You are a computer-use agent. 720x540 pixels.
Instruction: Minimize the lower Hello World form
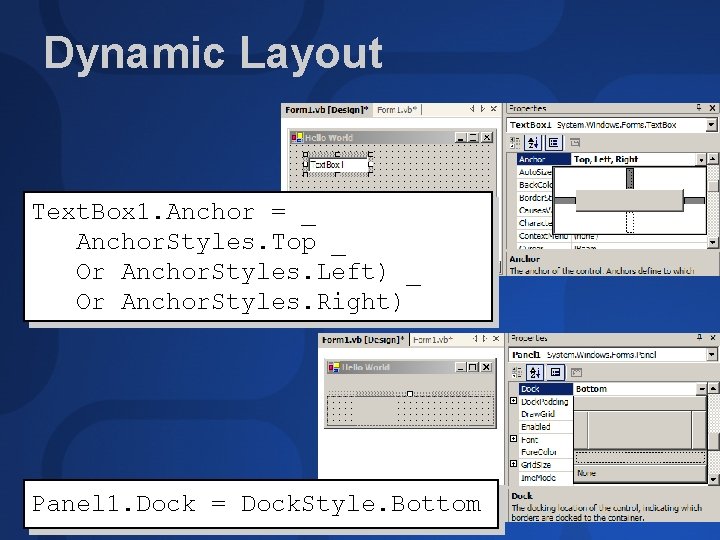tap(461, 367)
